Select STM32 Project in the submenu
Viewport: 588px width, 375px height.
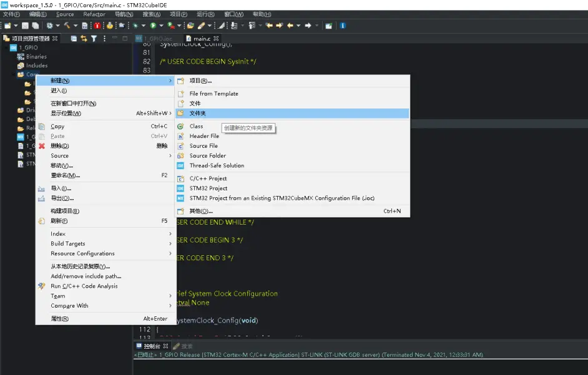[293, 188]
